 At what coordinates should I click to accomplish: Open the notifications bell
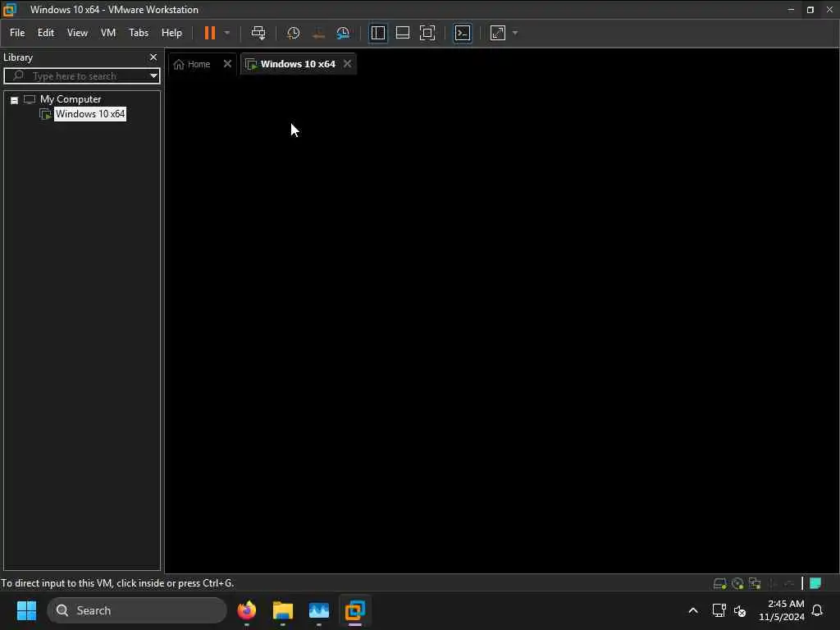coord(817,610)
